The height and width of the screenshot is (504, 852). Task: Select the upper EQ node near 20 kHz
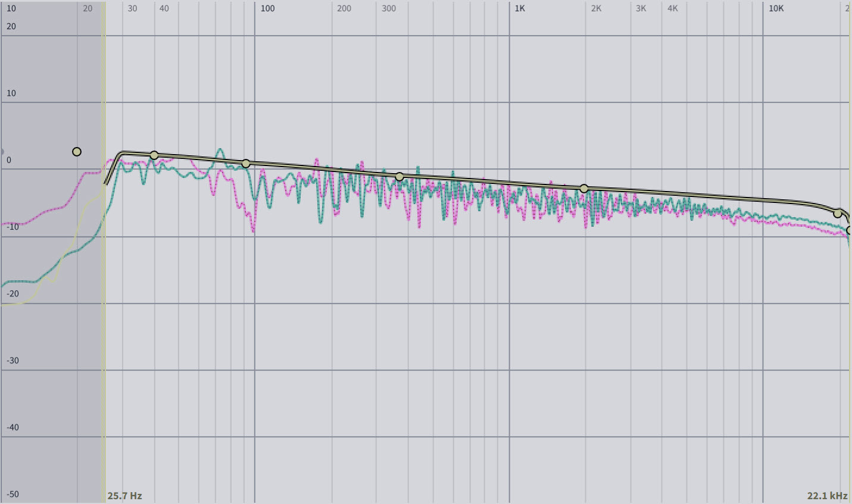[x=838, y=214]
